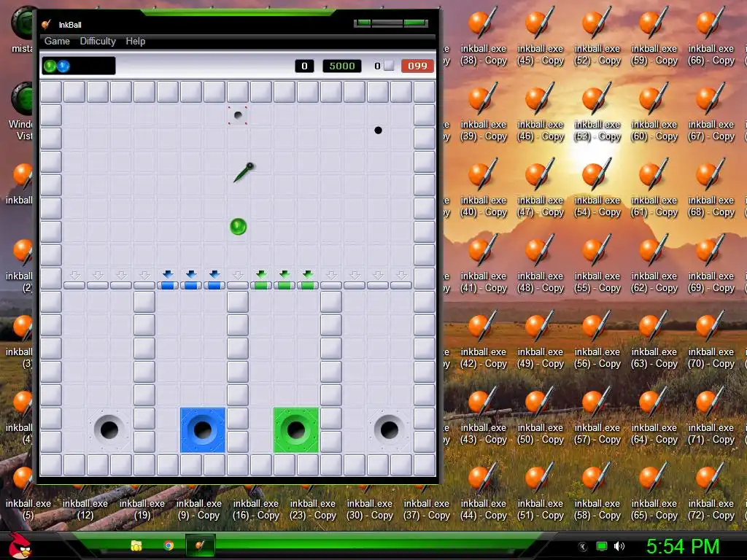The width and height of the screenshot is (747, 560).
Task: Select inkball.exe (65) - Copy desktop icon
Action: pos(654,489)
